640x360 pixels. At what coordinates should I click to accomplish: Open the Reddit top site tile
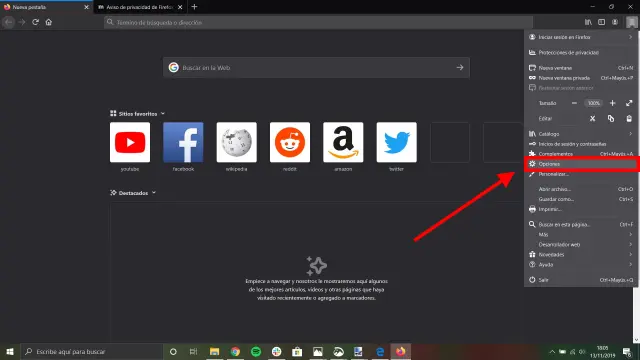(x=290, y=142)
